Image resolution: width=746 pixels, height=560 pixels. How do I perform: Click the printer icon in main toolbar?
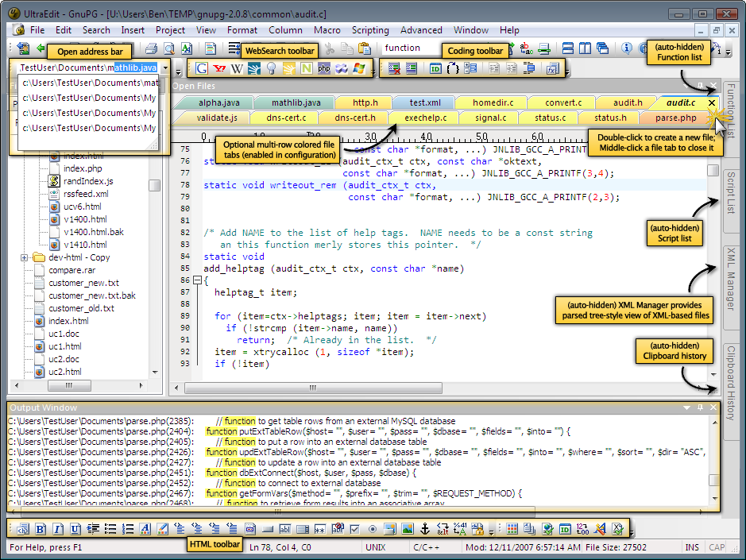point(152,48)
